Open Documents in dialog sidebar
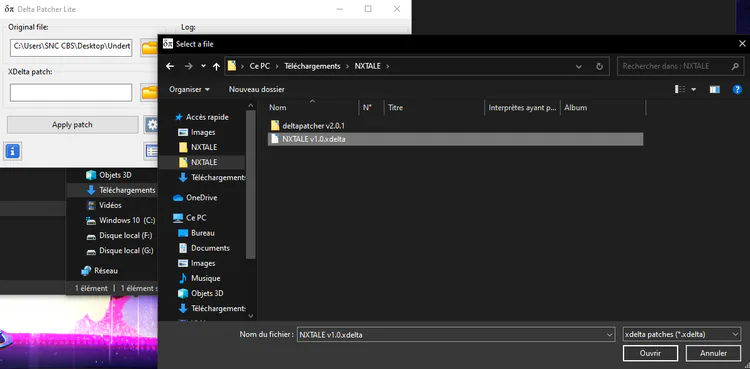Image resolution: width=750 pixels, height=369 pixels. point(204,248)
